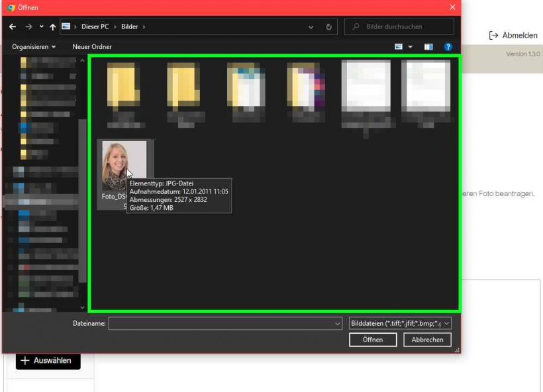Open the help question mark icon
543x392 pixels.
point(448,47)
